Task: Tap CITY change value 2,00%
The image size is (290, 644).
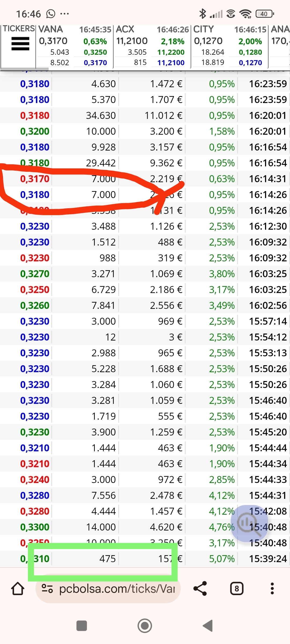Action: (250, 41)
